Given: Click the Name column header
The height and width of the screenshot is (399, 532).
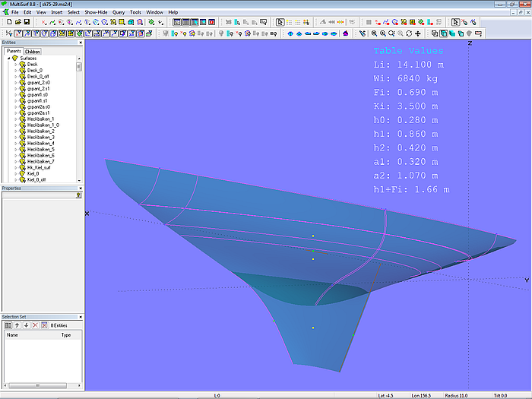Looking at the screenshot, I should click(13, 334).
